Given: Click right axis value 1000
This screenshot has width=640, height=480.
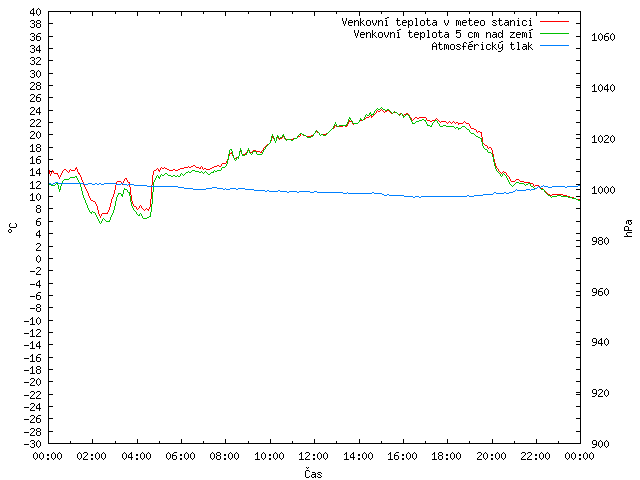Looking at the screenshot, I should [x=603, y=190].
